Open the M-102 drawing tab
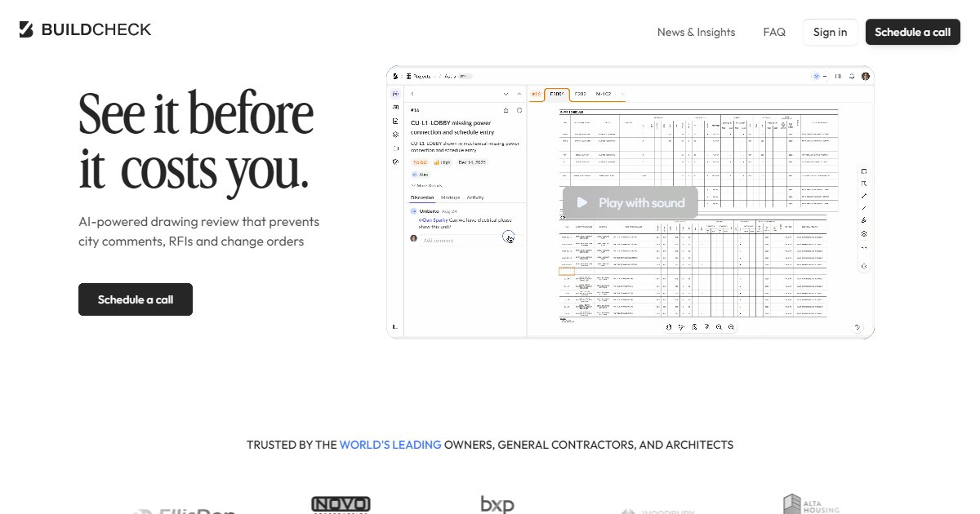 (604, 94)
